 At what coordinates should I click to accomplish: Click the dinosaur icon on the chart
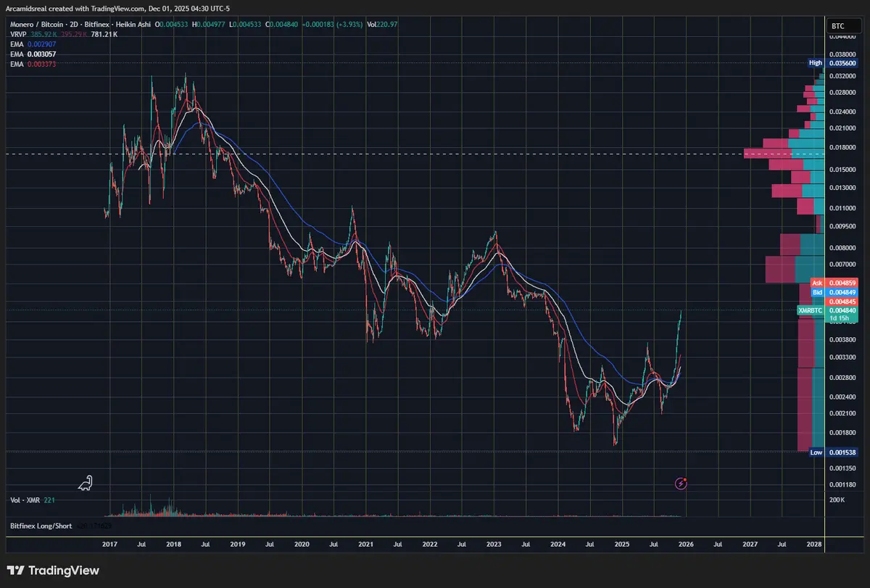(86, 482)
